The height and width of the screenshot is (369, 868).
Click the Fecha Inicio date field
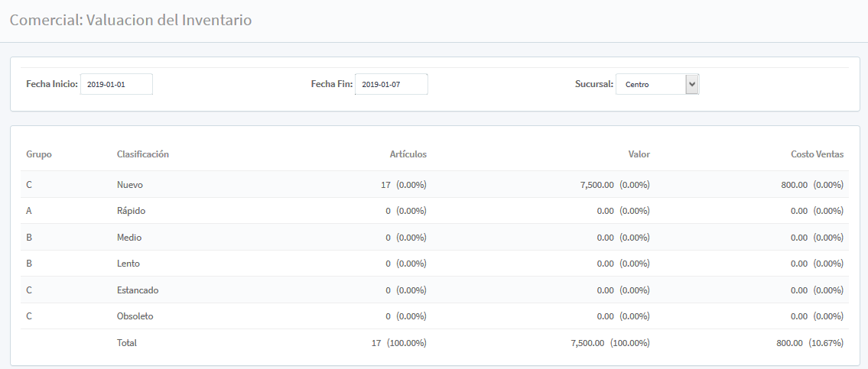pos(116,84)
